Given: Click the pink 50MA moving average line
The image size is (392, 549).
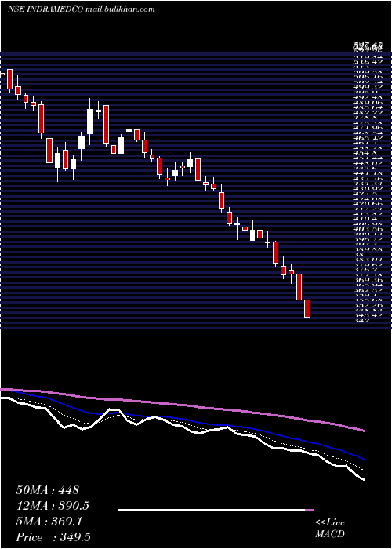Looking at the screenshot, I should pyautogui.click(x=182, y=405).
